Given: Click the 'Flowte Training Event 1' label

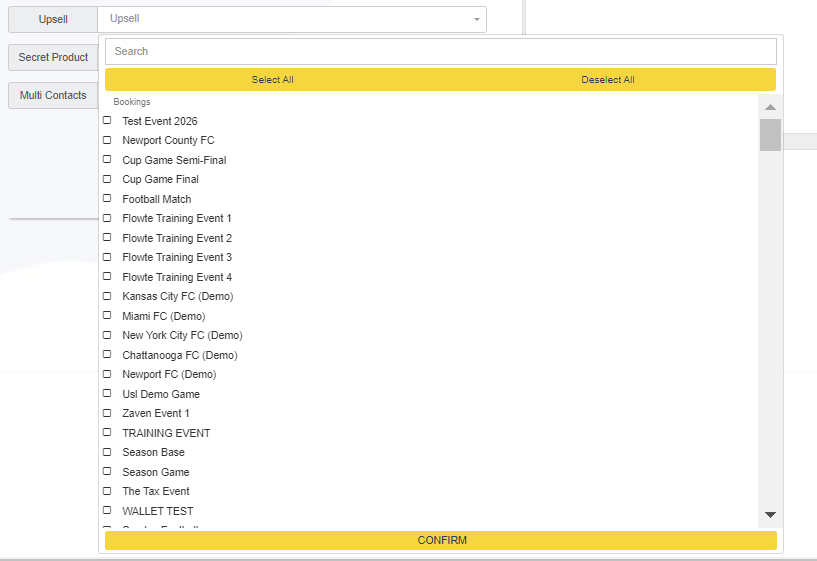Looking at the screenshot, I should click(x=177, y=218).
